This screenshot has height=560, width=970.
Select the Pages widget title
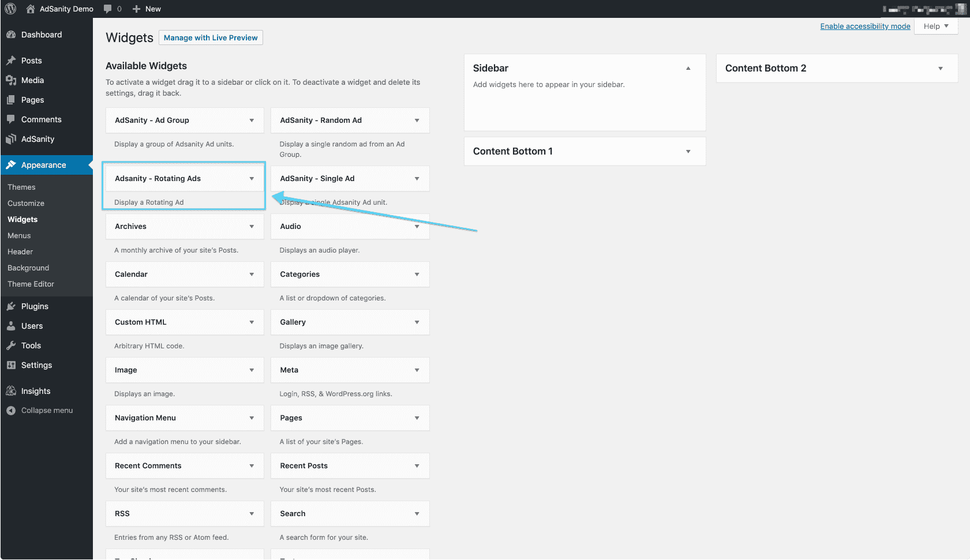pos(291,418)
